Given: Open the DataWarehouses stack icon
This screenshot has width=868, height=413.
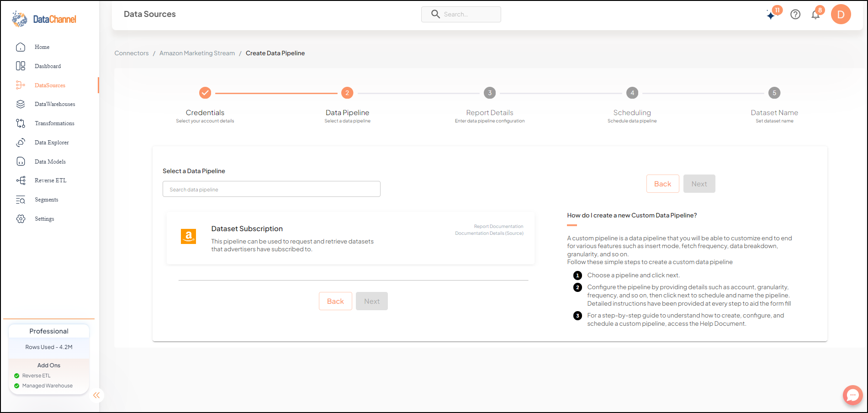Looking at the screenshot, I should [21, 104].
